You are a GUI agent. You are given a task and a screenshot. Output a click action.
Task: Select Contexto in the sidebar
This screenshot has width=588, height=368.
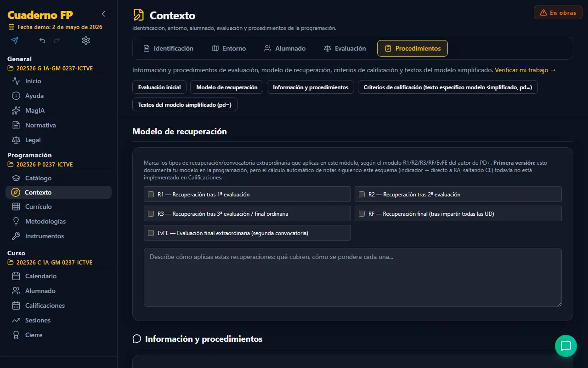[58, 192]
